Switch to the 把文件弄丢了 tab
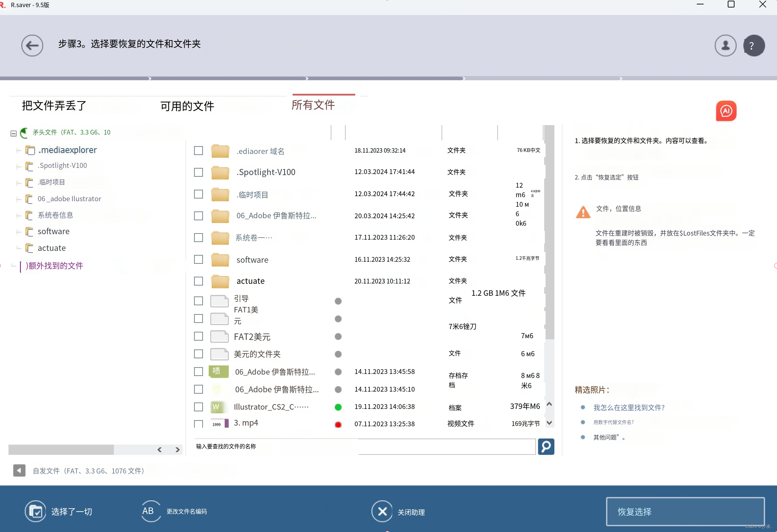777x532 pixels. [54, 106]
